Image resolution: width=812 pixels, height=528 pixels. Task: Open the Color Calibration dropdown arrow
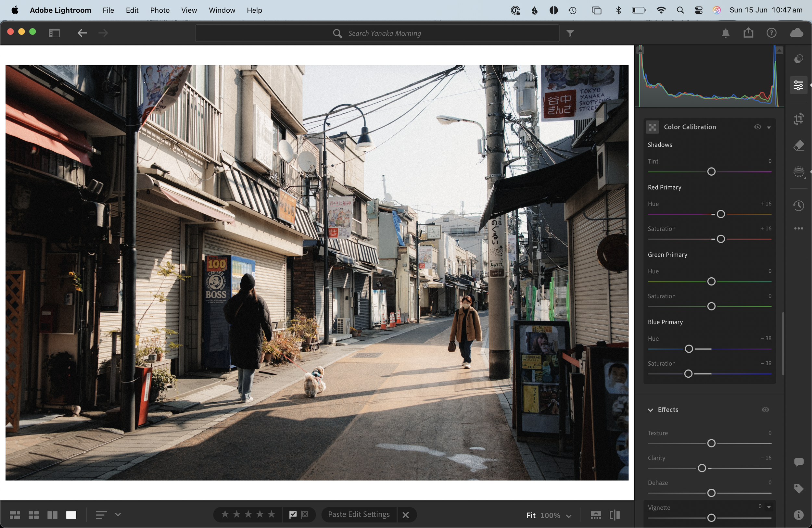pyautogui.click(x=769, y=127)
